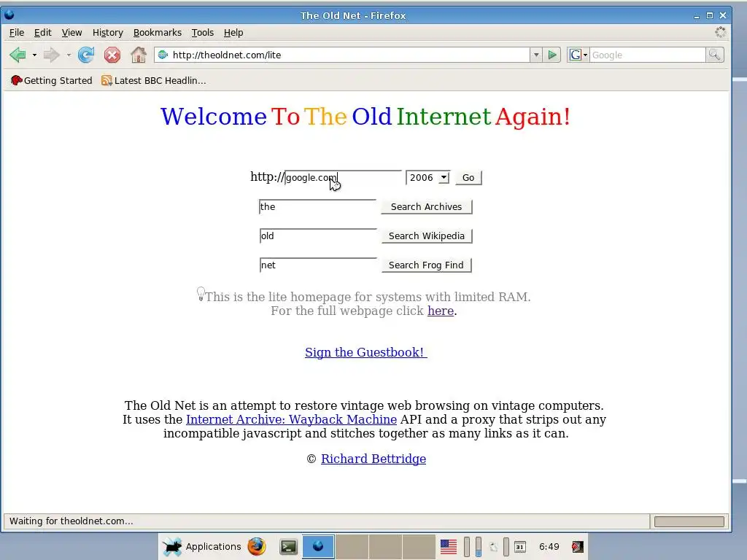Click the loading throbber icon

(720, 32)
